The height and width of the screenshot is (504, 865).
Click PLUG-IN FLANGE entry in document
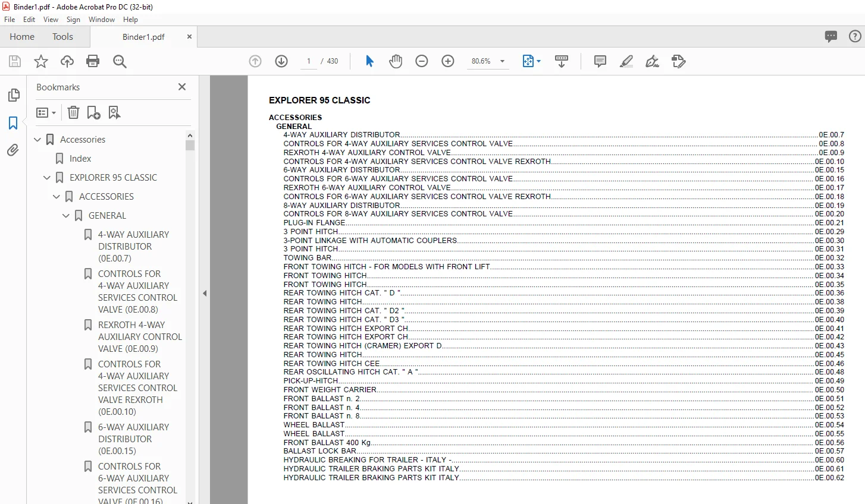pos(314,223)
